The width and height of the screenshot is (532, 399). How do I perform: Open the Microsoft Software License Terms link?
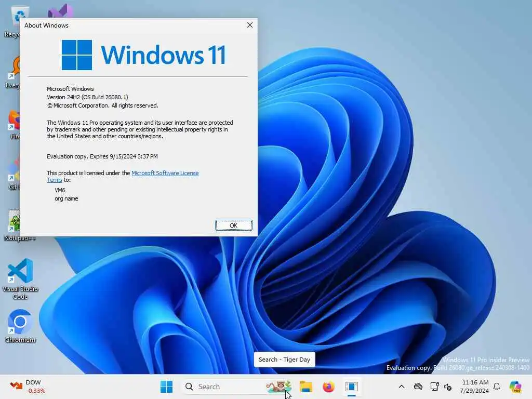tap(165, 173)
